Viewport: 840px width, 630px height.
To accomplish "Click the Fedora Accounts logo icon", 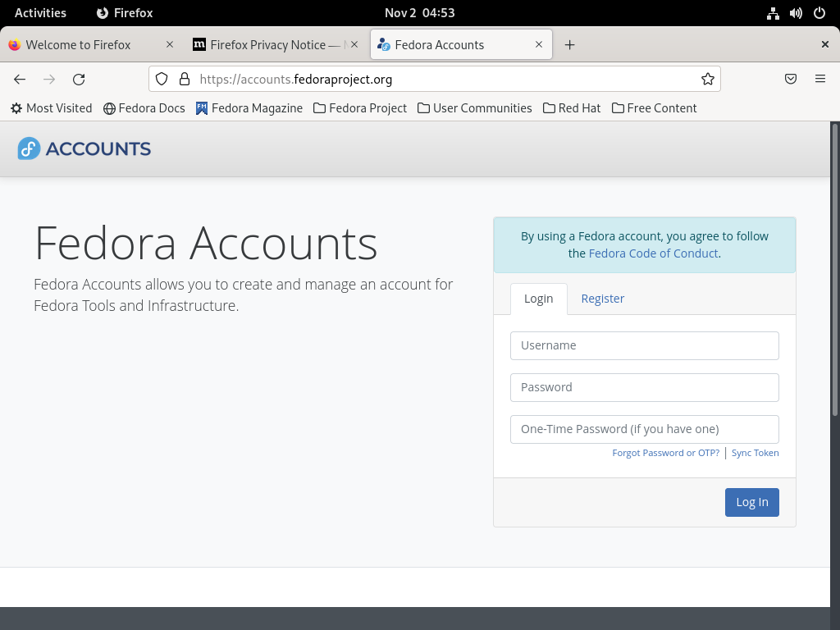I will click(29, 148).
